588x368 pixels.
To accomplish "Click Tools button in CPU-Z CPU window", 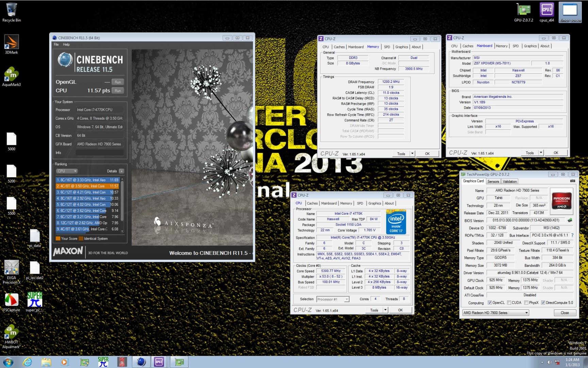I will (x=374, y=310).
